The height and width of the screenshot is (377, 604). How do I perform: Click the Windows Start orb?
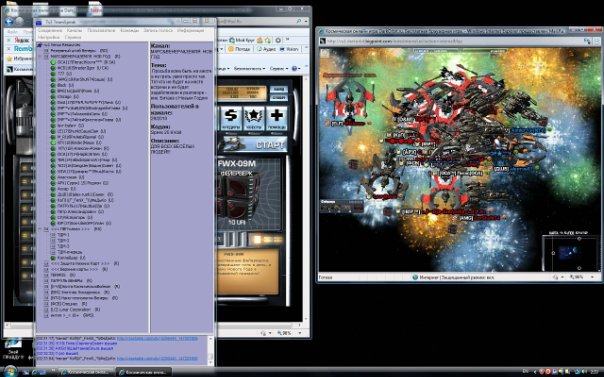(10, 371)
